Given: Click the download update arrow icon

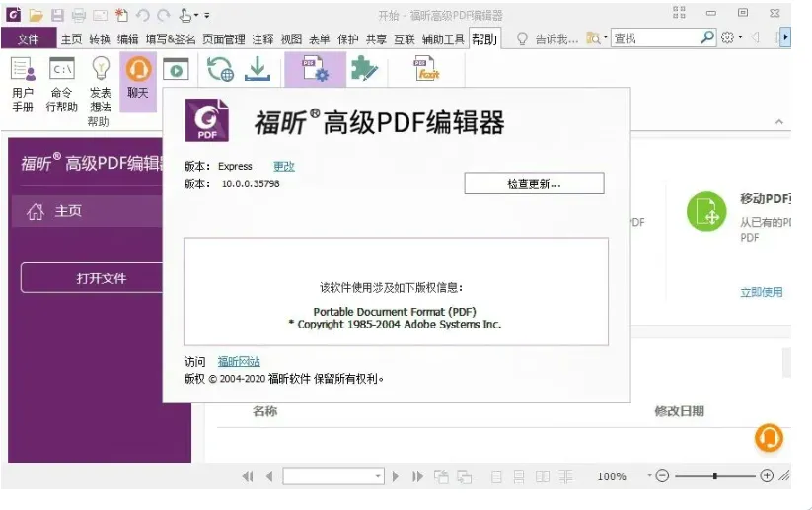Looking at the screenshot, I should (x=258, y=69).
